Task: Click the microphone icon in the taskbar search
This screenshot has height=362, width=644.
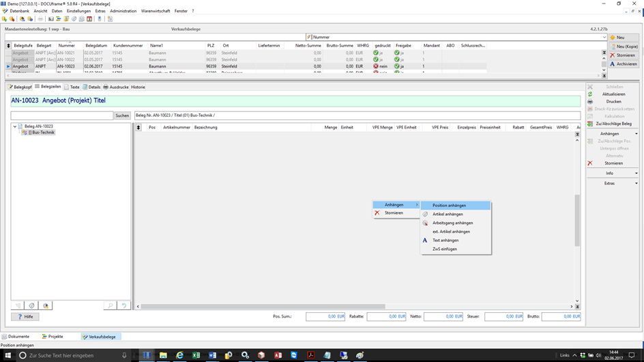Action: pyautogui.click(x=124, y=355)
